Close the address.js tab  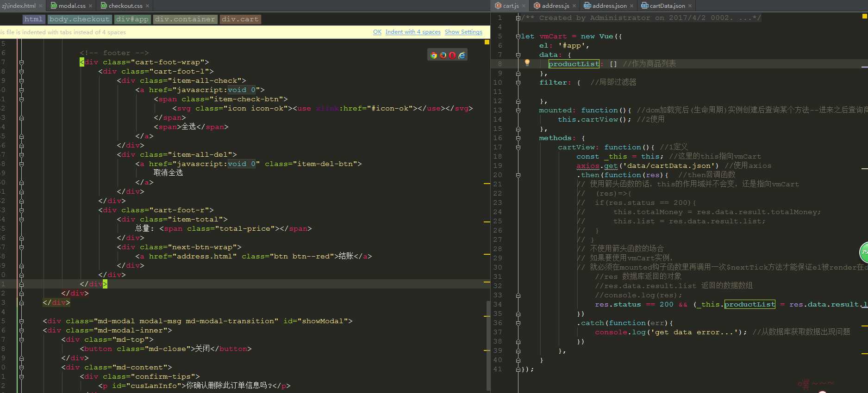pos(574,6)
